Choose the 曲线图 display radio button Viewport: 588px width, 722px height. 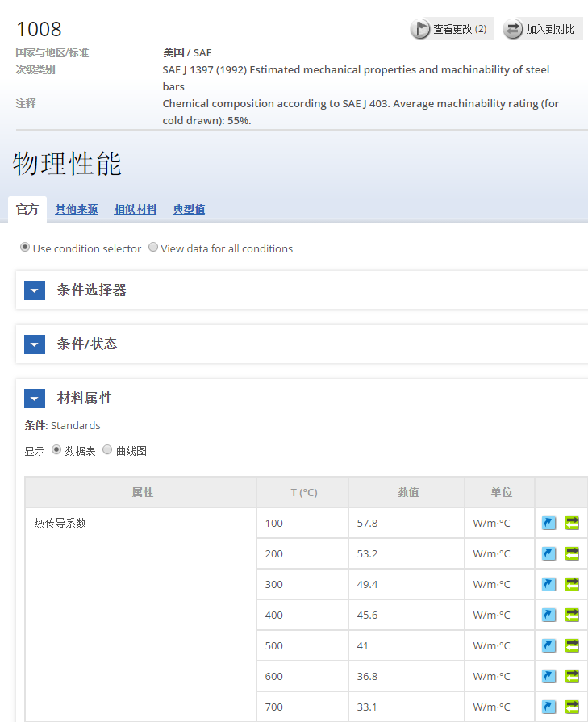coord(107,450)
